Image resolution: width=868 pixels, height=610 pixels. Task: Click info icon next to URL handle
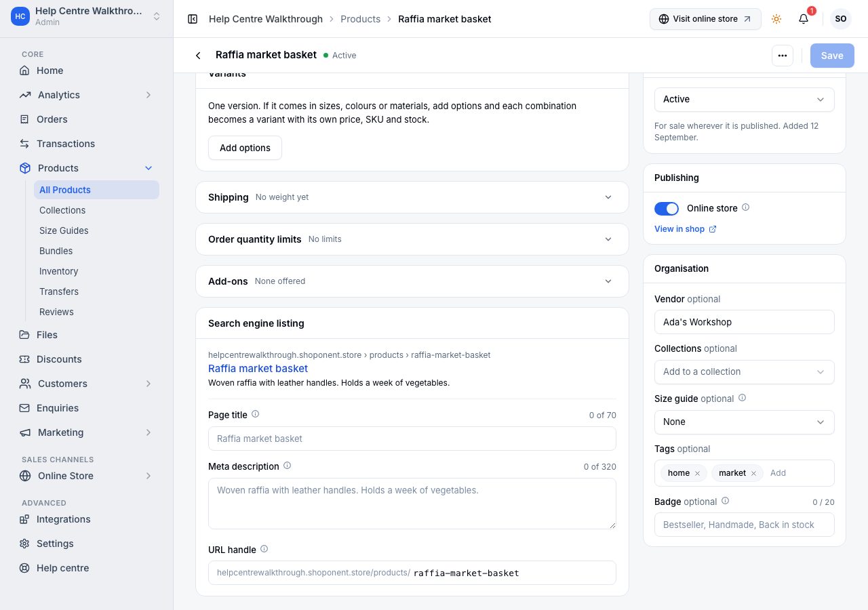pyautogui.click(x=264, y=549)
